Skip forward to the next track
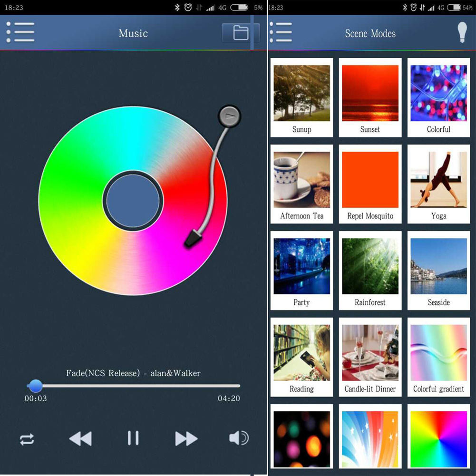The height and width of the screenshot is (476, 476). 186,438
